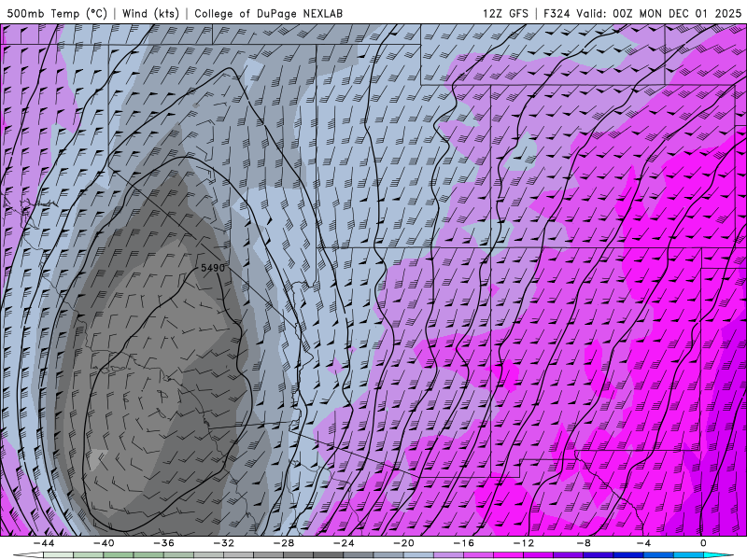
Task: Click the -36 color scale label
Action: pyautogui.click(x=163, y=543)
